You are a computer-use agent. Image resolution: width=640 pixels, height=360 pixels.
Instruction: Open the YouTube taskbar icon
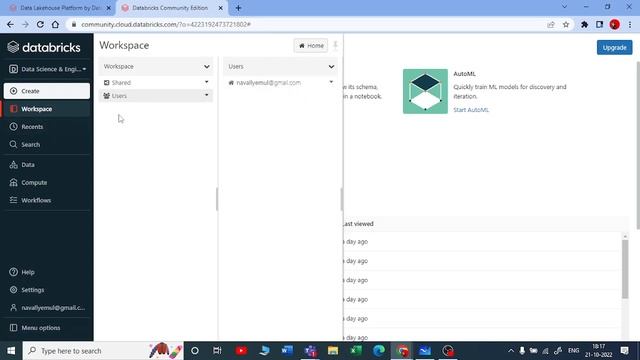(241, 351)
